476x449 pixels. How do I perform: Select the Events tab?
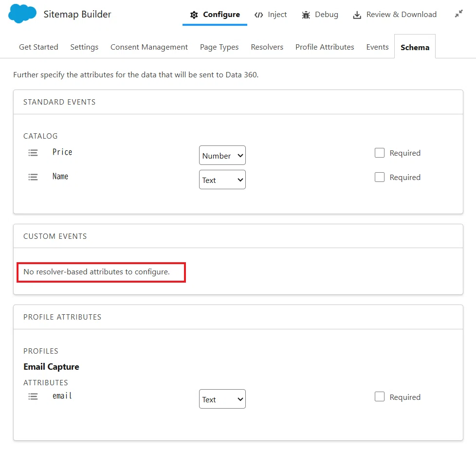point(377,47)
